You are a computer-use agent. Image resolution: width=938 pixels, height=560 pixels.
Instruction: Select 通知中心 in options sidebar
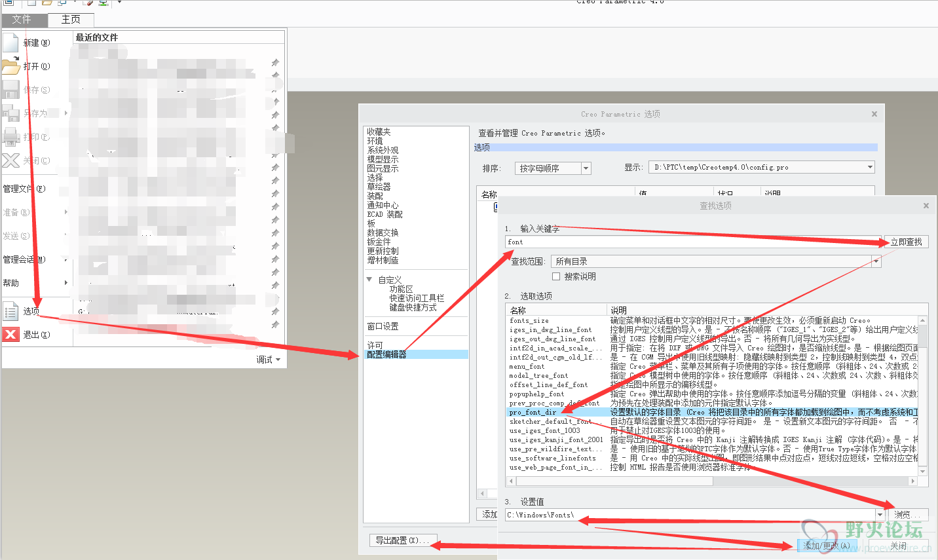click(383, 205)
